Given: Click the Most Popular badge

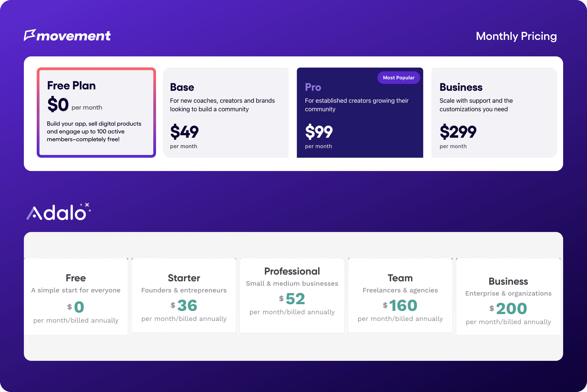Looking at the screenshot, I should pyautogui.click(x=398, y=78).
